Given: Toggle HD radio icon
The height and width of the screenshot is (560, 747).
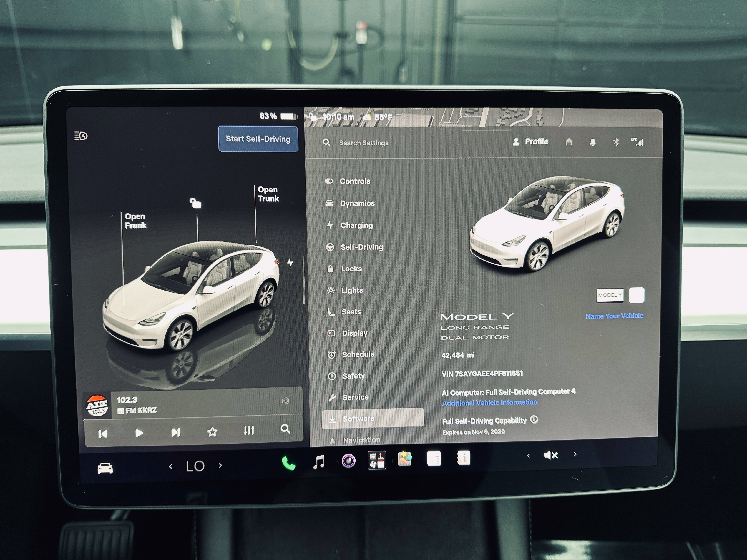Looking at the screenshot, I should click(x=285, y=401).
